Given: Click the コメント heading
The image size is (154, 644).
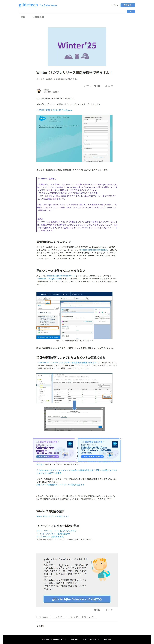Looking at the screenshot, I should [x=41, y=626].
